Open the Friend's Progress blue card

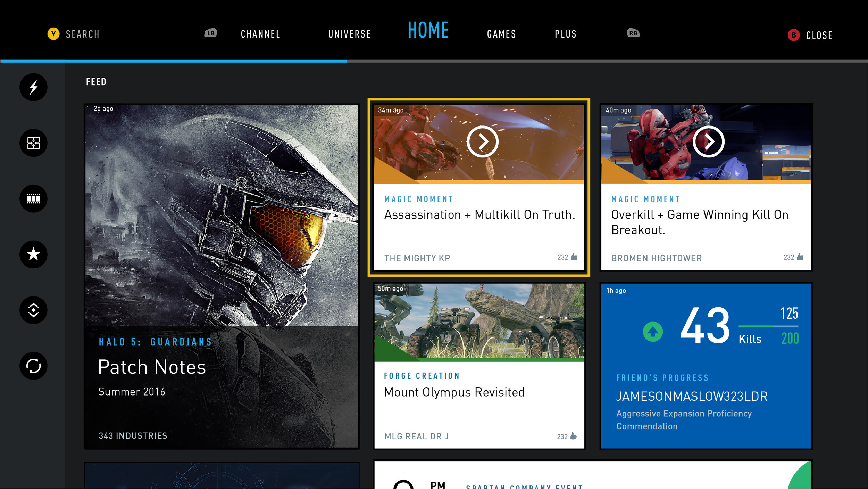pos(706,366)
